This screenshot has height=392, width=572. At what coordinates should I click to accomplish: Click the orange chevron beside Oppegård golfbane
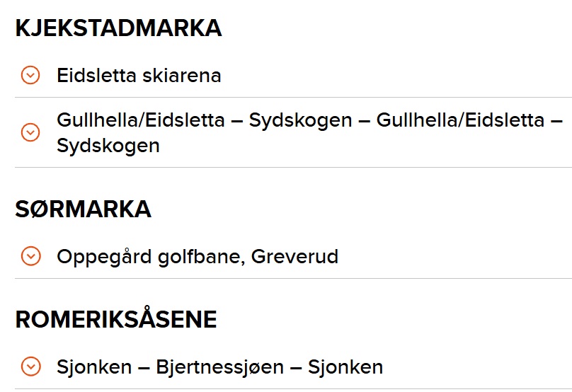tap(30, 256)
